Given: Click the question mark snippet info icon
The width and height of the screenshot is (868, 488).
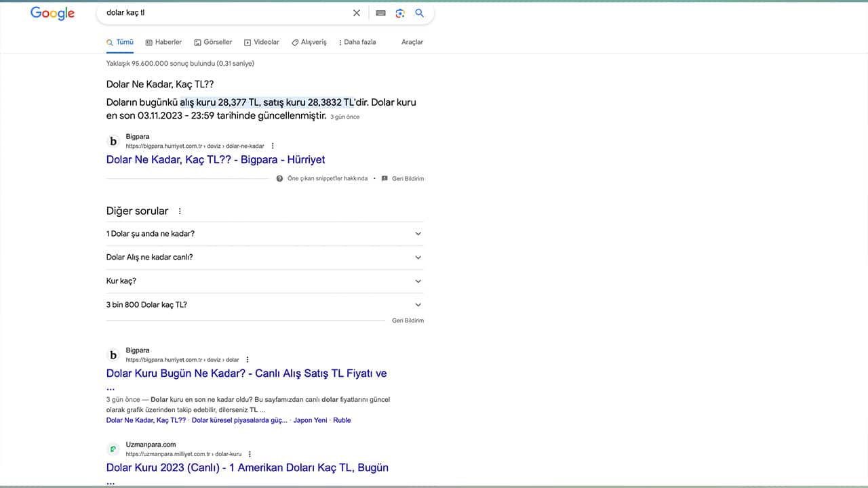Looking at the screenshot, I should (x=279, y=178).
